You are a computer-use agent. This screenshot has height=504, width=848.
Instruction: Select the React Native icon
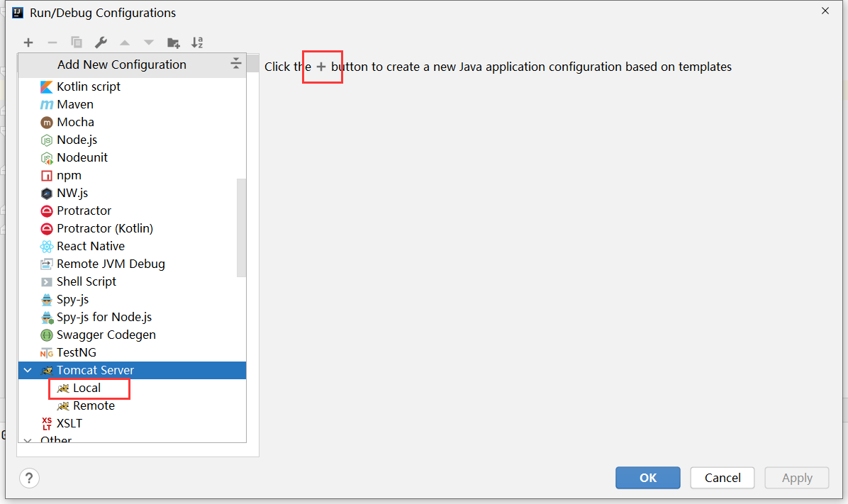pos(47,246)
